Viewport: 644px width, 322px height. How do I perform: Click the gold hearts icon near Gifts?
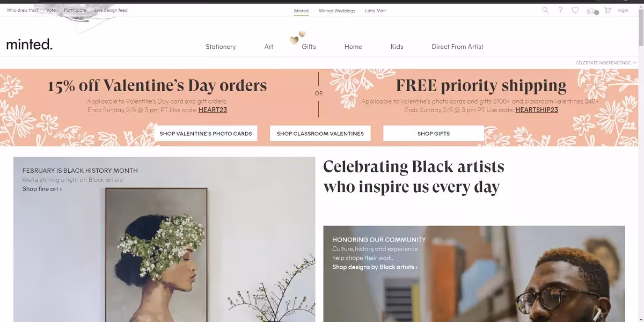(x=297, y=38)
